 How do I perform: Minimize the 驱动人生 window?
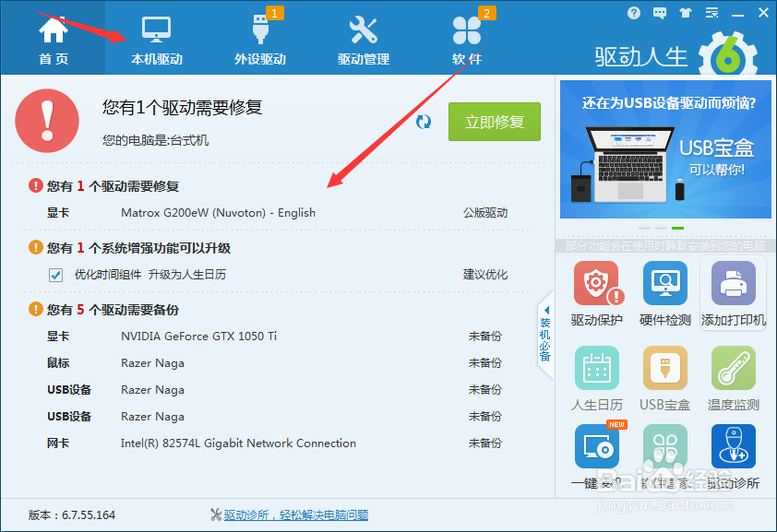(x=737, y=14)
